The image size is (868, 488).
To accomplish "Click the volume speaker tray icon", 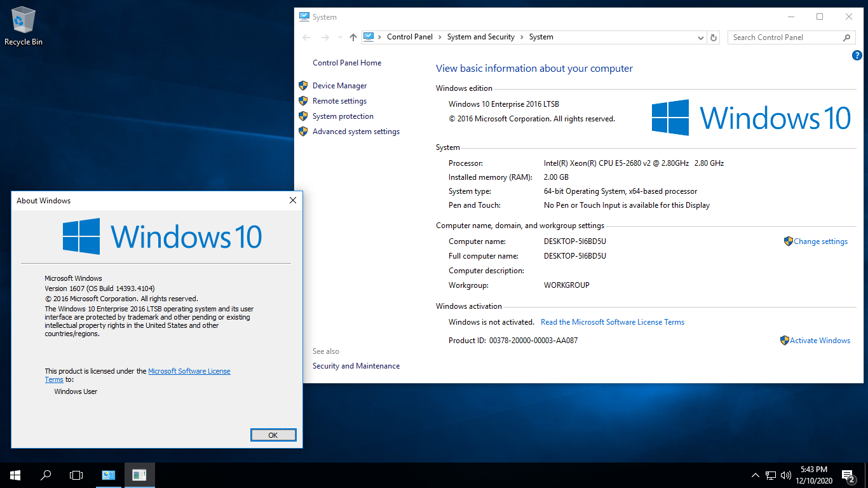I will (x=786, y=475).
